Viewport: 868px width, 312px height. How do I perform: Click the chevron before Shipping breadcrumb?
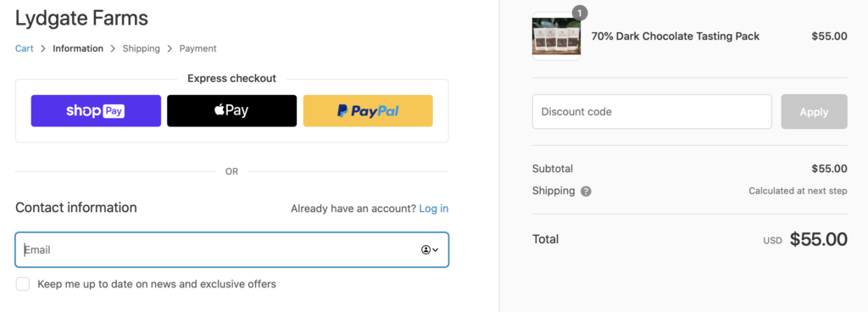113,48
